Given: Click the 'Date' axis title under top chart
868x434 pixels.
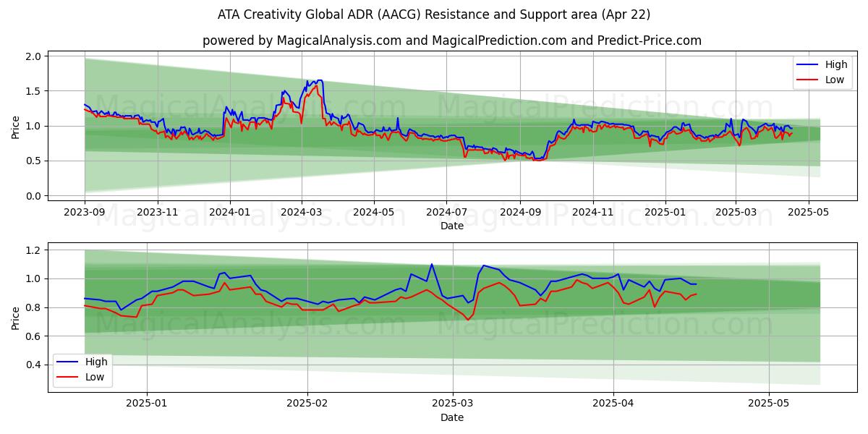Looking at the screenshot, I should [x=452, y=226].
